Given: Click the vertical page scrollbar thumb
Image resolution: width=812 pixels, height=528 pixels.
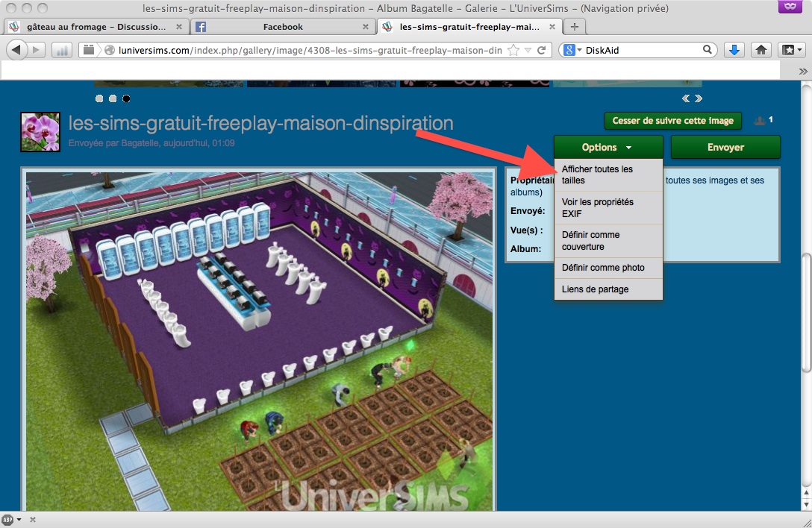Looking at the screenshot, I should coord(805,312).
